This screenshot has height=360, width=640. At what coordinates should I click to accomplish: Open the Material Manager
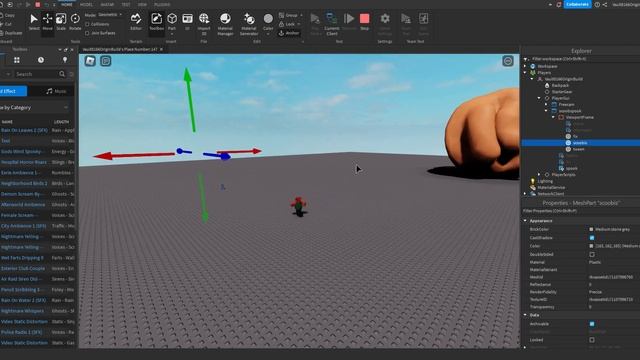click(225, 24)
